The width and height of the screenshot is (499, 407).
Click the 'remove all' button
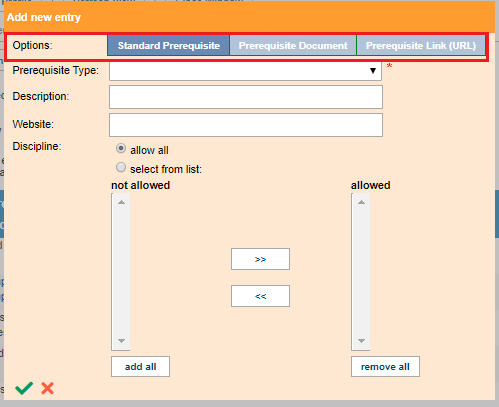(385, 367)
